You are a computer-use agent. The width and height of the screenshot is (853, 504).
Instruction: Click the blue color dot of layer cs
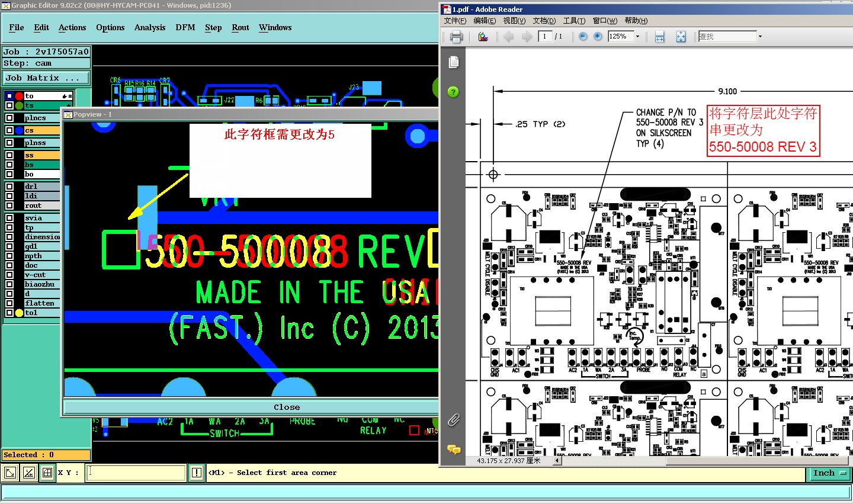click(19, 130)
